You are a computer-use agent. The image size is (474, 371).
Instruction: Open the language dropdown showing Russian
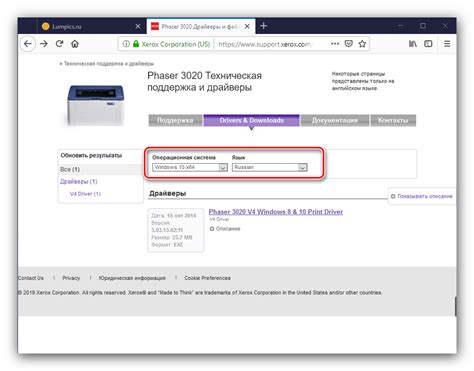click(269, 167)
